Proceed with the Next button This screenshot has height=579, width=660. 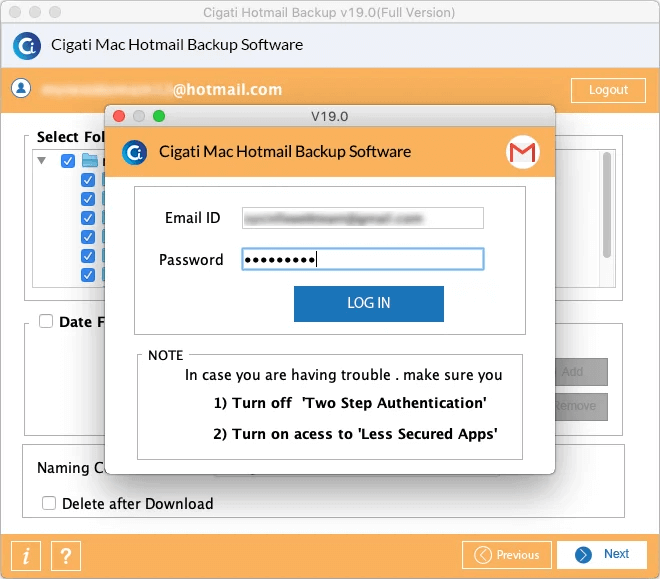[x=601, y=555]
